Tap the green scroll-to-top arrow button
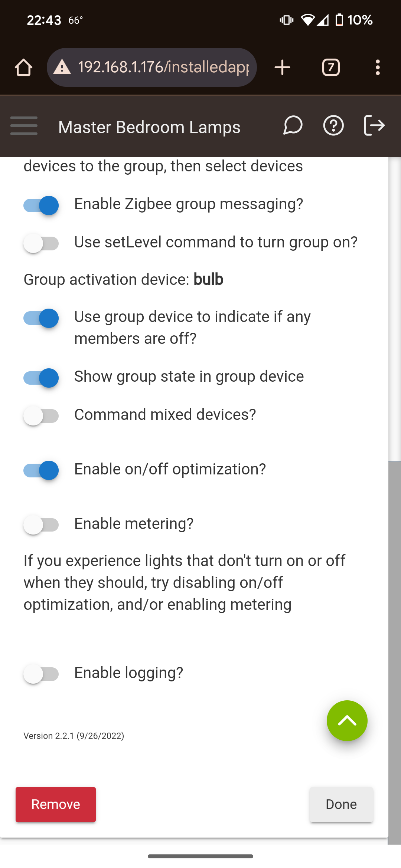Image resolution: width=401 pixels, height=868 pixels. [347, 721]
